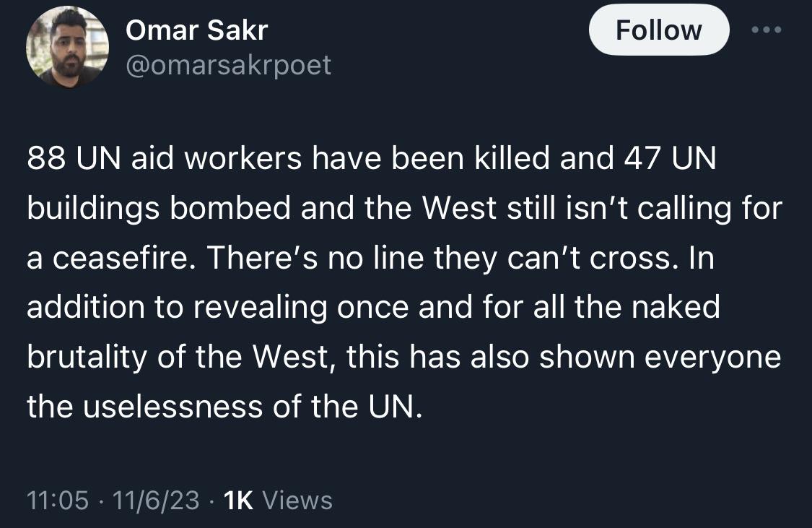812x528 pixels.
Task: Click the line starting "88 UN aid workers"
Action: (x=372, y=160)
